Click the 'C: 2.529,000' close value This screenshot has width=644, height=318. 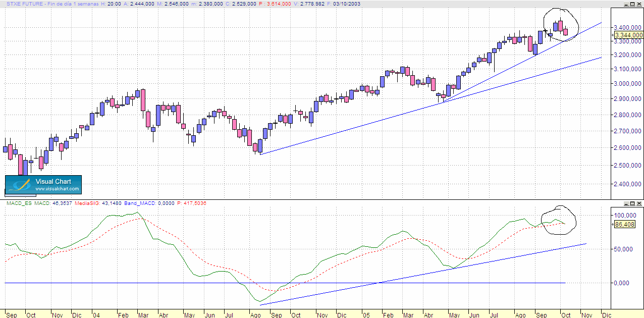tap(242, 4)
